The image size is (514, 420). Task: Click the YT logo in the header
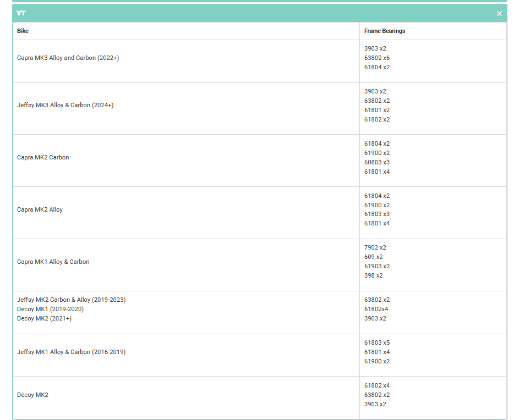[x=21, y=13]
